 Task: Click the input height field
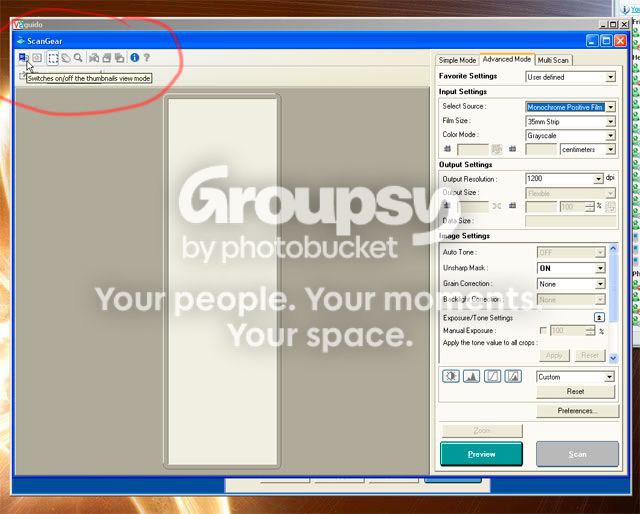(541, 149)
